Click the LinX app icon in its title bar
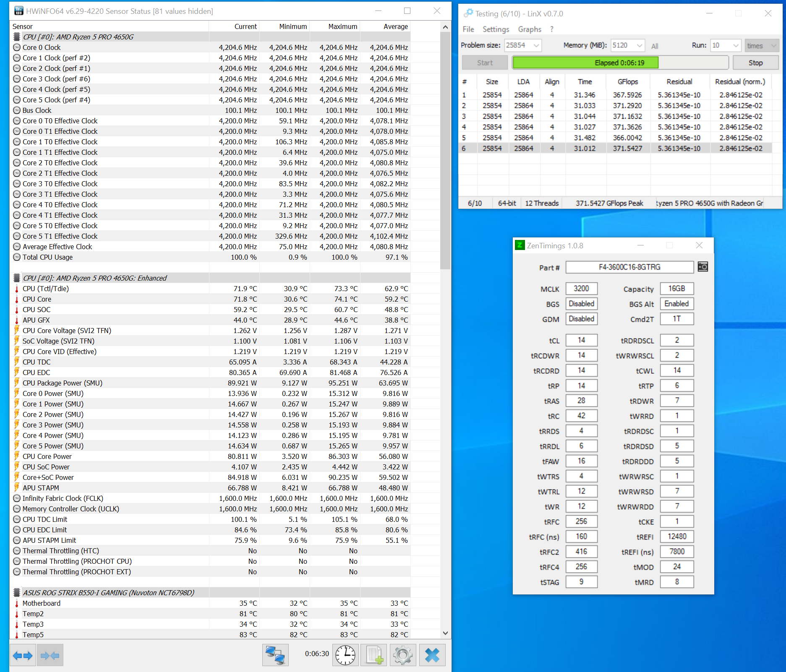This screenshot has height=672, width=786. click(468, 13)
